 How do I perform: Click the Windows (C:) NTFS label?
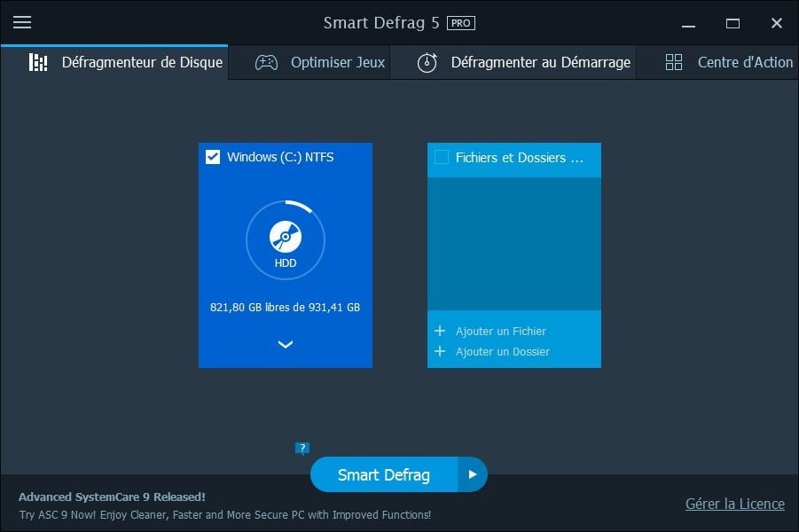(280, 157)
